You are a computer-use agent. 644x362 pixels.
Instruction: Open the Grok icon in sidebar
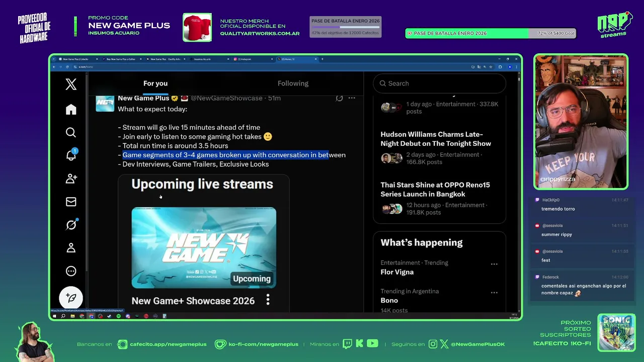click(x=71, y=225)
